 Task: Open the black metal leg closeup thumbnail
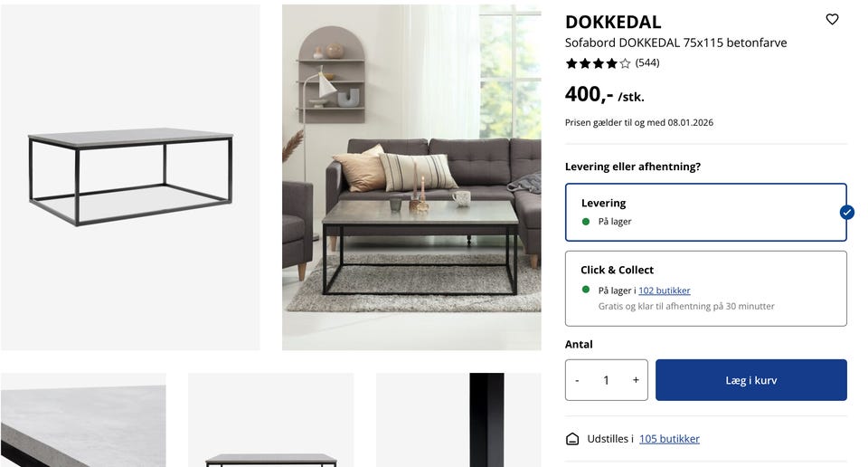pyautogui.click(x=458, y=420)
